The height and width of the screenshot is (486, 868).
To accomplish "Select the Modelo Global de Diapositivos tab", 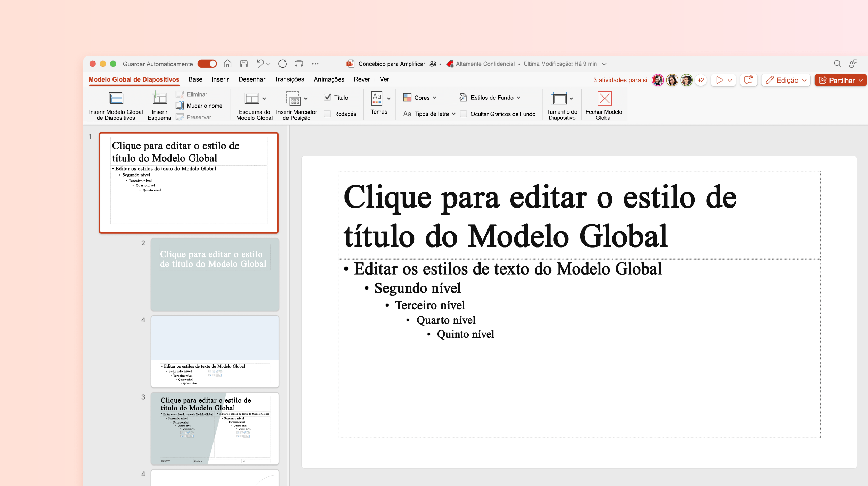I will (x=134, y=79).
